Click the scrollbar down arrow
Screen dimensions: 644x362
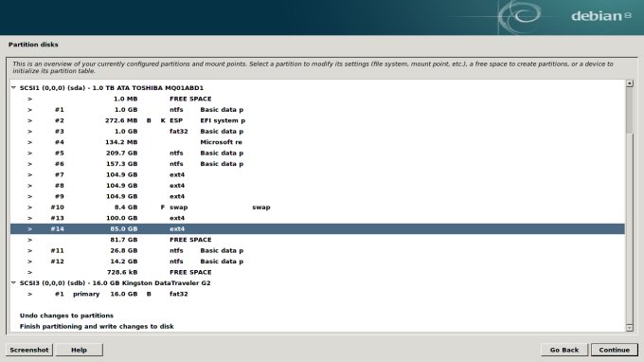click(630, 328)
